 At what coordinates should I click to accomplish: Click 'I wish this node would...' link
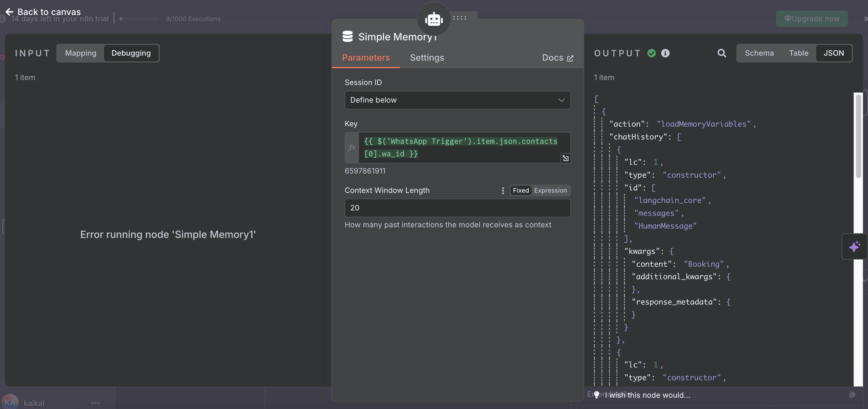point(647,395)
